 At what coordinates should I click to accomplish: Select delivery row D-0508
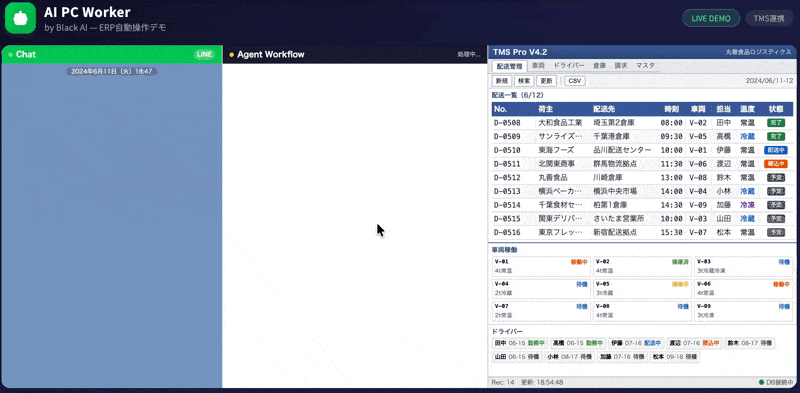[642, 123]
